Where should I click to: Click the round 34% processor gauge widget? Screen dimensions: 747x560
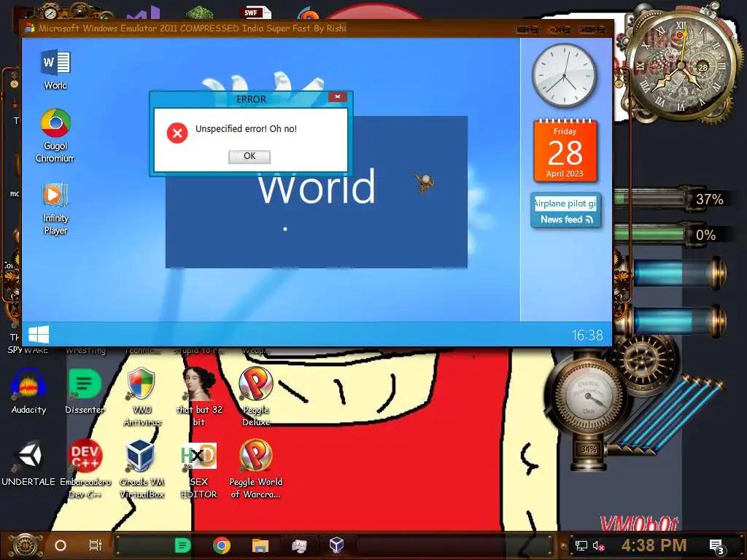coord(589,397)
